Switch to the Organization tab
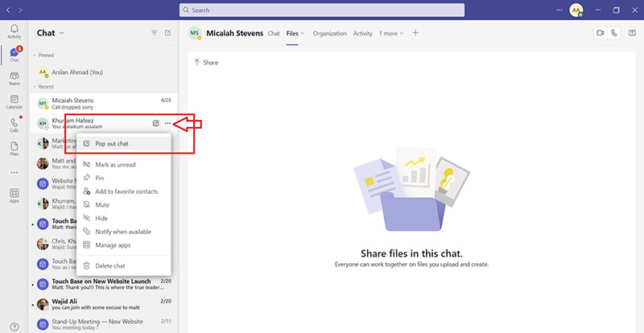The height and width of the screenshot is (333, 644). 330,34
